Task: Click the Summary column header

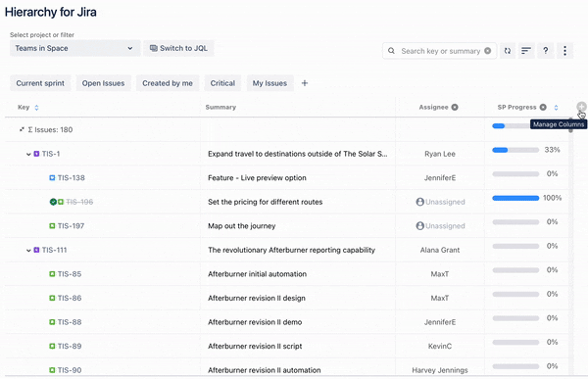Action: pos(220,107)
